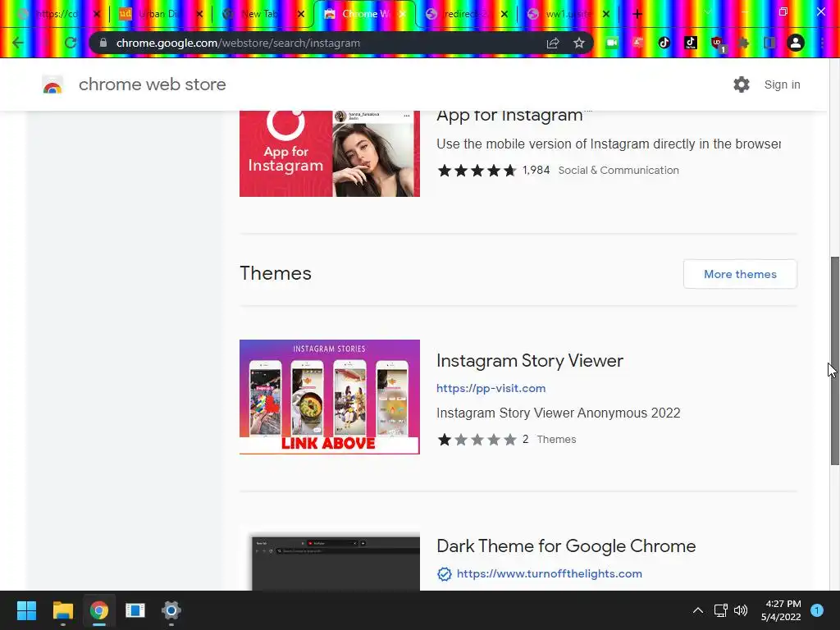Screen dimensions: 840x630
Task: Open Instagram Story Viewer thumbnail
Action: coord(330,397)
